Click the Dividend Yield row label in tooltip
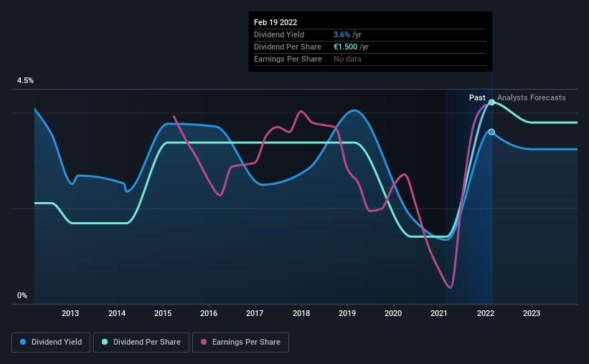The width and height of the screenshot is (589, 364). (279, 34)
